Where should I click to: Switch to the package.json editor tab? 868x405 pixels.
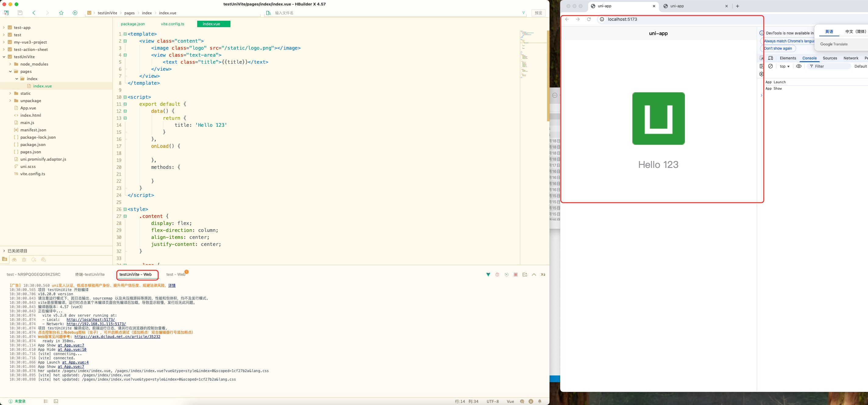coord(133,24)
